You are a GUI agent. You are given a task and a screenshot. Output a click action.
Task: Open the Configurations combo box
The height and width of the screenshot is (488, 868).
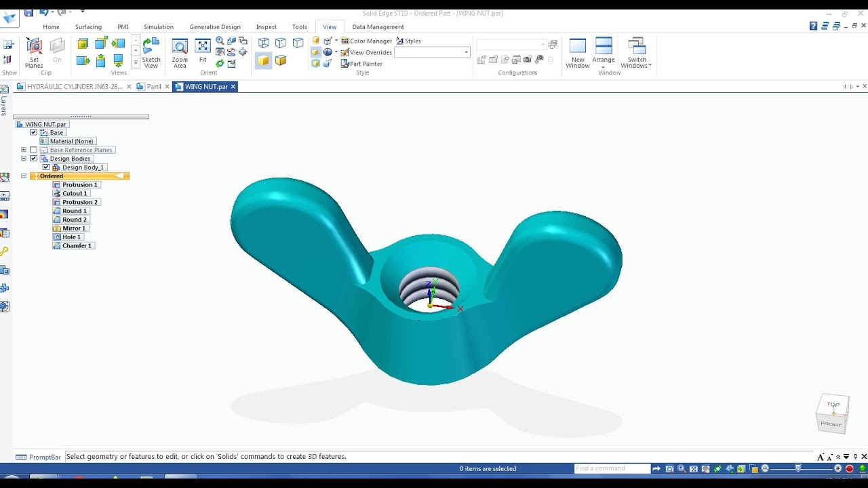click(511, 44)
